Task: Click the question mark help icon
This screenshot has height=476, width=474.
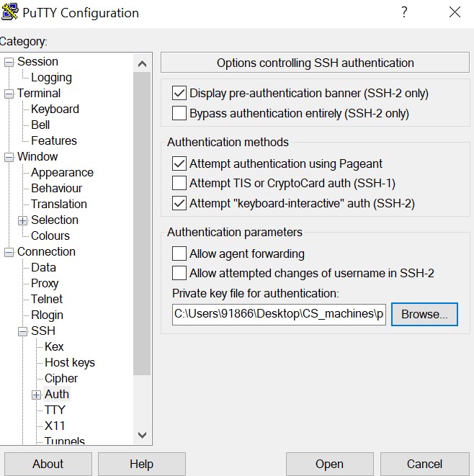Action: coord(404,12)
